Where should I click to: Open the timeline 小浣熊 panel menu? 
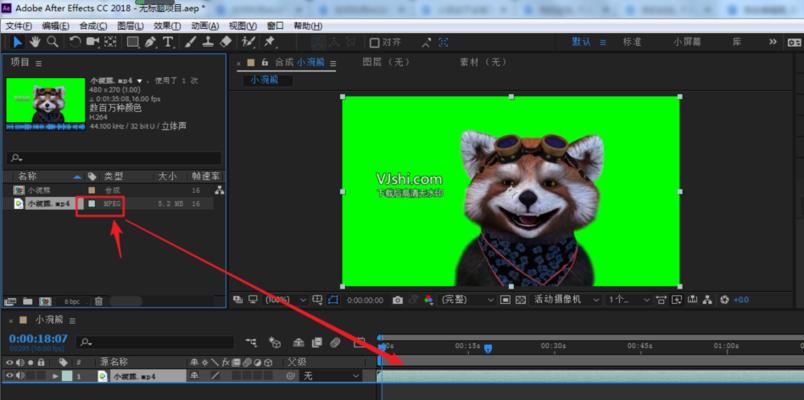click(73, 320)
